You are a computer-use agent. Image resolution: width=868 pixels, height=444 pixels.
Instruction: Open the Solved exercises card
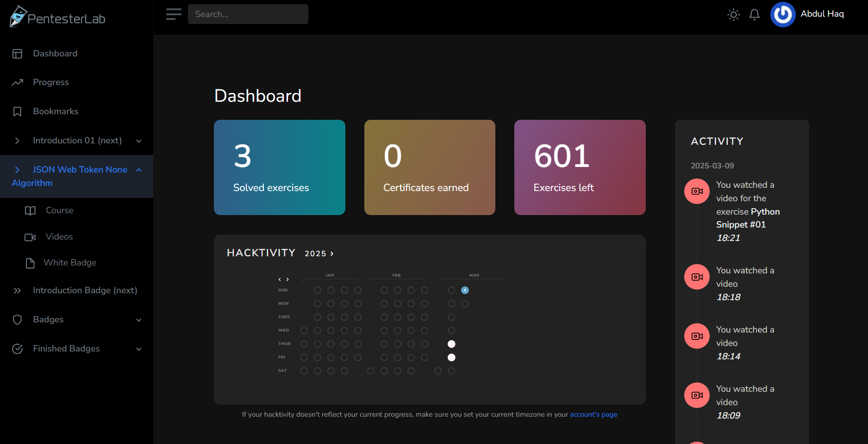[x=280, y=167]
